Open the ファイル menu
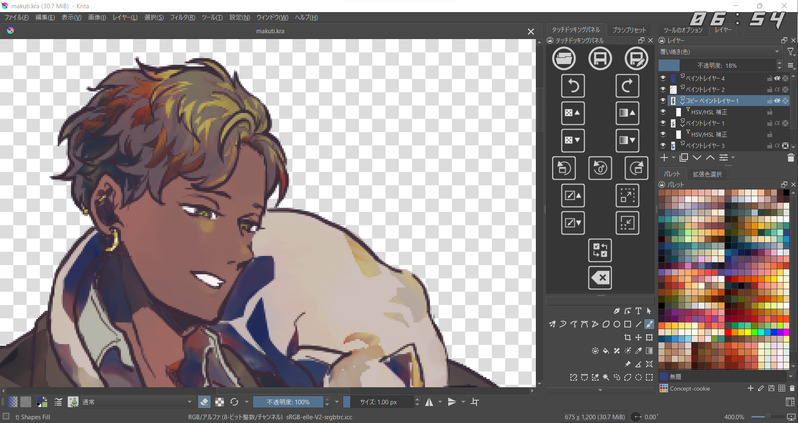 [16, 17]
